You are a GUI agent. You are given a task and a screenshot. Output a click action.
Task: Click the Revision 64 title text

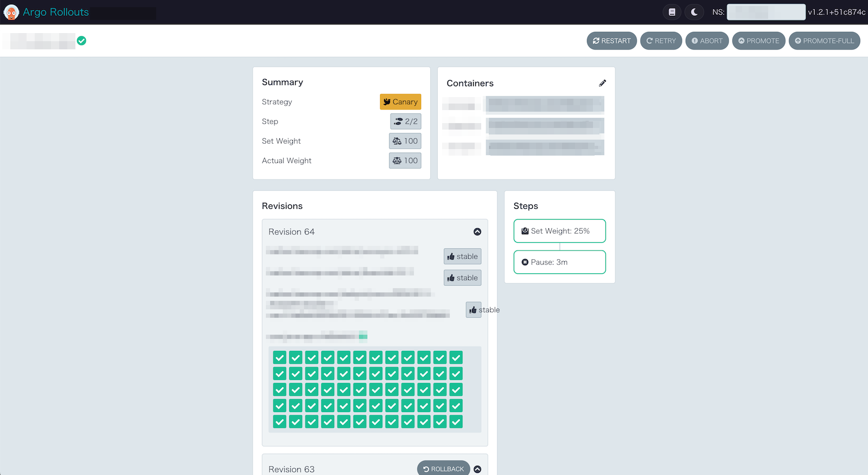(x=291, y=232)
